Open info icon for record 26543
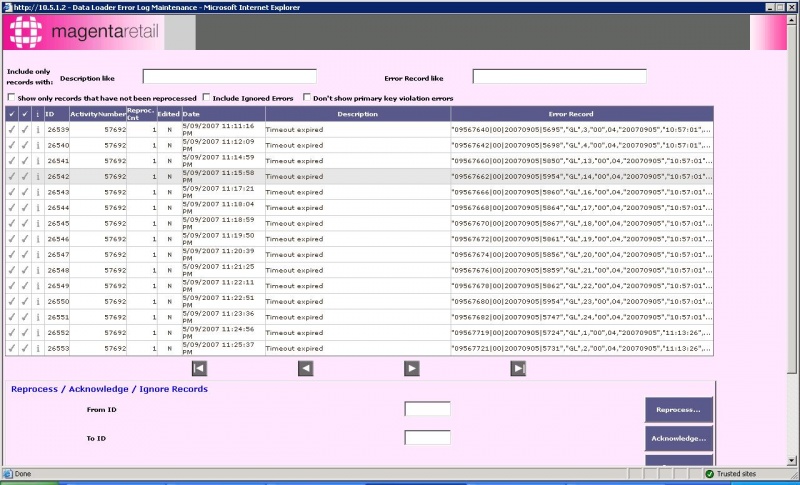The width and height of the screenshot is (800, 485). tap(38, 192)
